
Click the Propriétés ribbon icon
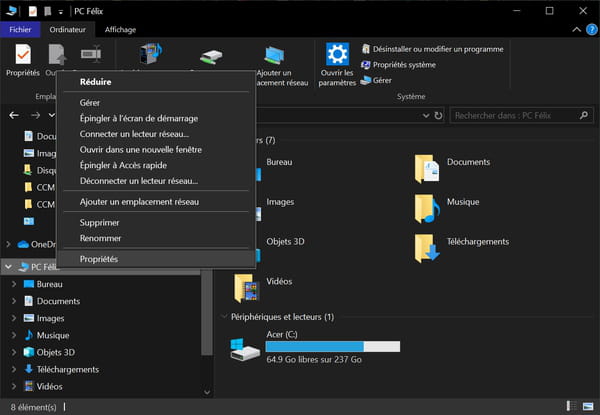[x=23, y=54]
